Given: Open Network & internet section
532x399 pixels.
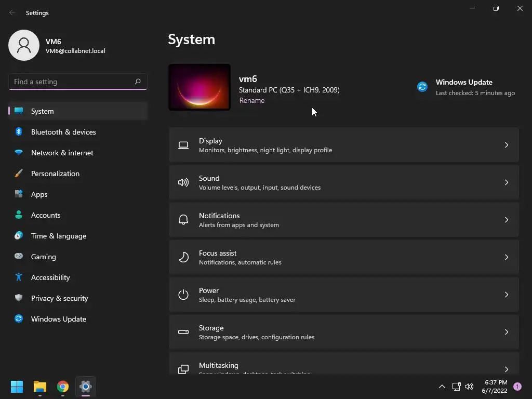Looking at the screenshot, I should 78,152.
